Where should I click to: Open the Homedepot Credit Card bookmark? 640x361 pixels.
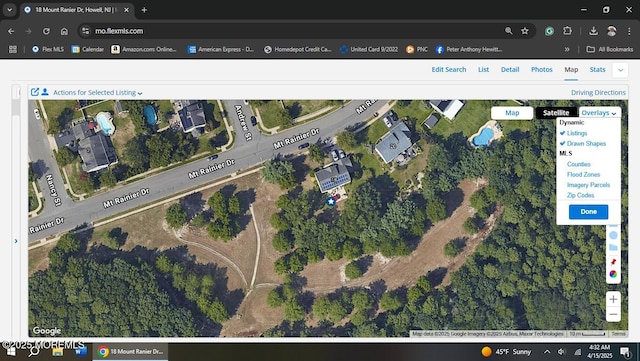click(x=298, y=49)
